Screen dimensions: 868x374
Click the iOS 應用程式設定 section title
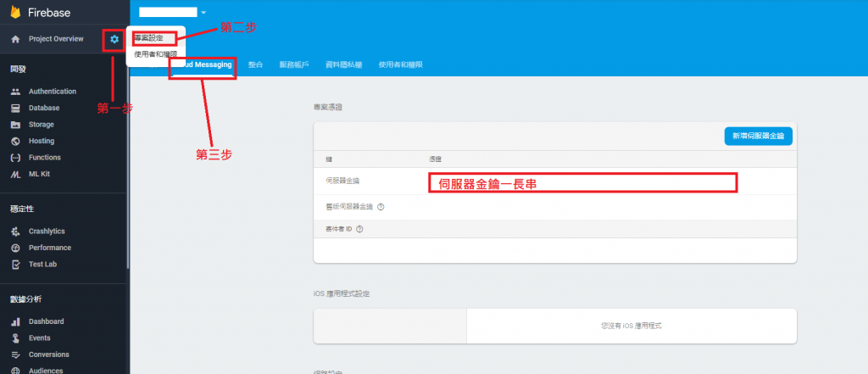click(x=342, y=293)
